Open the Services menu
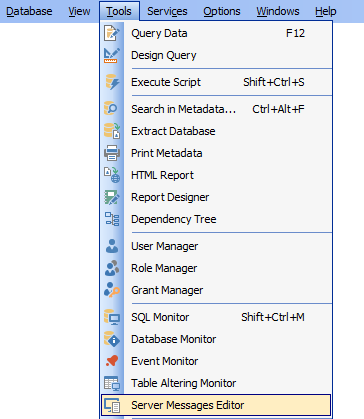The image size is (364, 419). coord(167,11)
